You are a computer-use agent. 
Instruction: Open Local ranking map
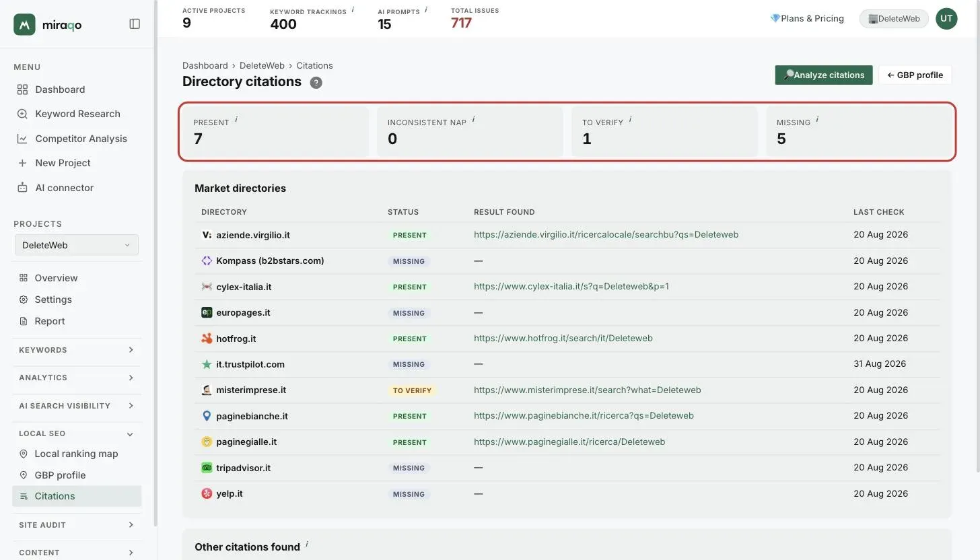[69, 454]
